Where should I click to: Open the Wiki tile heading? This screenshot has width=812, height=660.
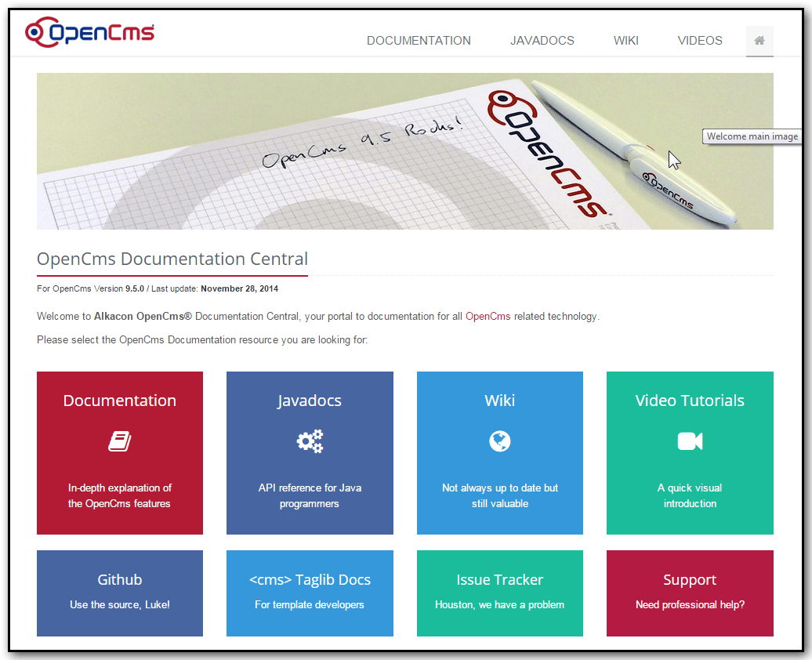pos(500,401)
